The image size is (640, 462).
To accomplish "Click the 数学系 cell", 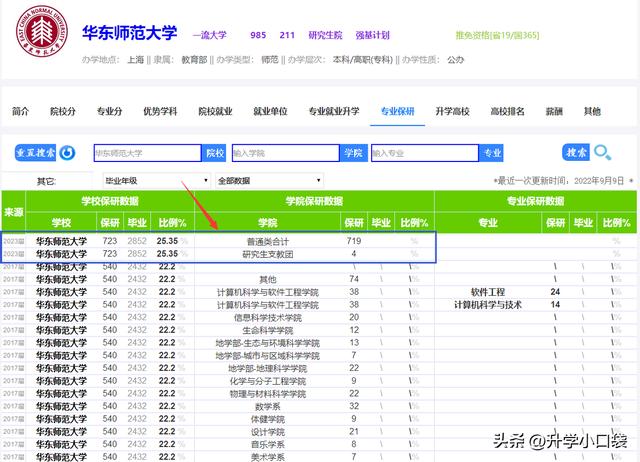I will click(x=267, y=406).
